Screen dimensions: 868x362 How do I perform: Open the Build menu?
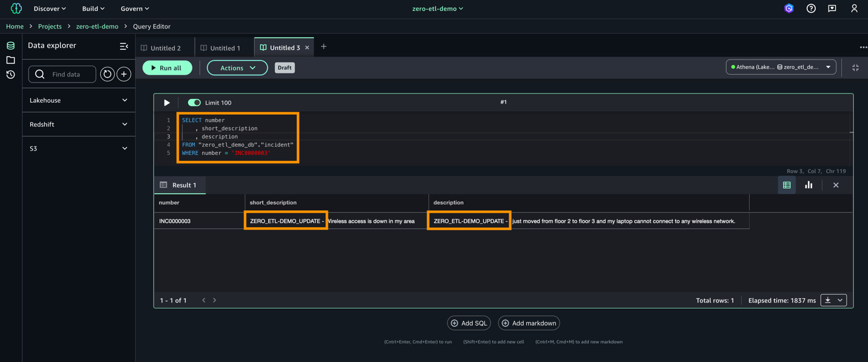click(x=93, y=9)
